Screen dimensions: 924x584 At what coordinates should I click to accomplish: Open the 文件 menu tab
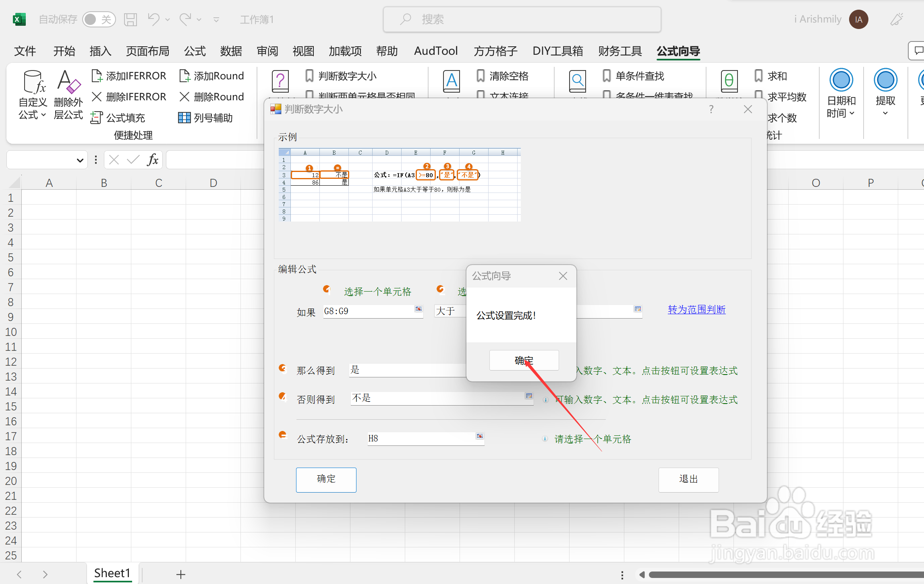(25, 51)
